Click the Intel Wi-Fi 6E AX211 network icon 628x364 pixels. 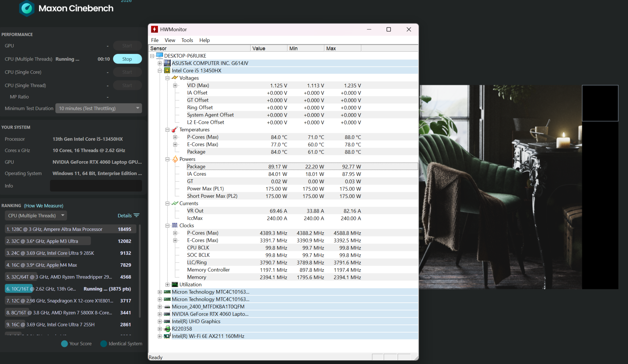pos(167,336)
